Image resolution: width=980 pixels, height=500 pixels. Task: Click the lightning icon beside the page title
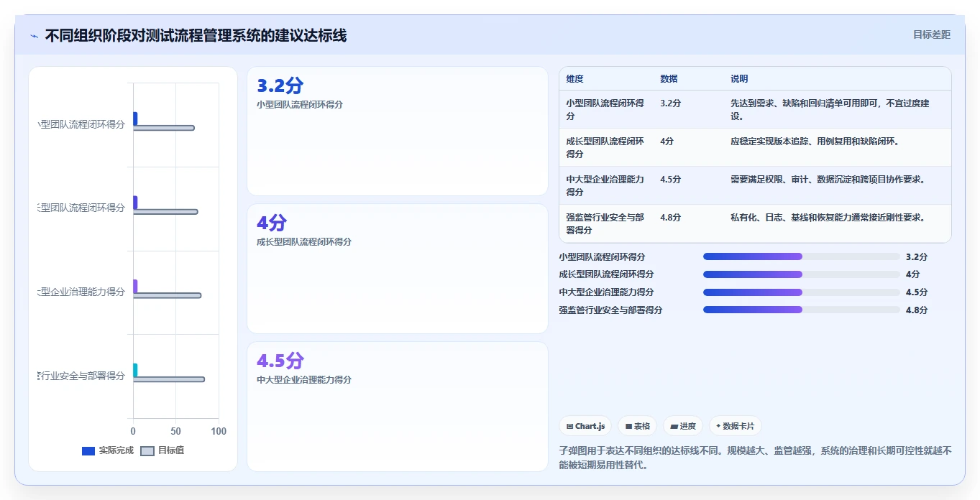[35, 36]
